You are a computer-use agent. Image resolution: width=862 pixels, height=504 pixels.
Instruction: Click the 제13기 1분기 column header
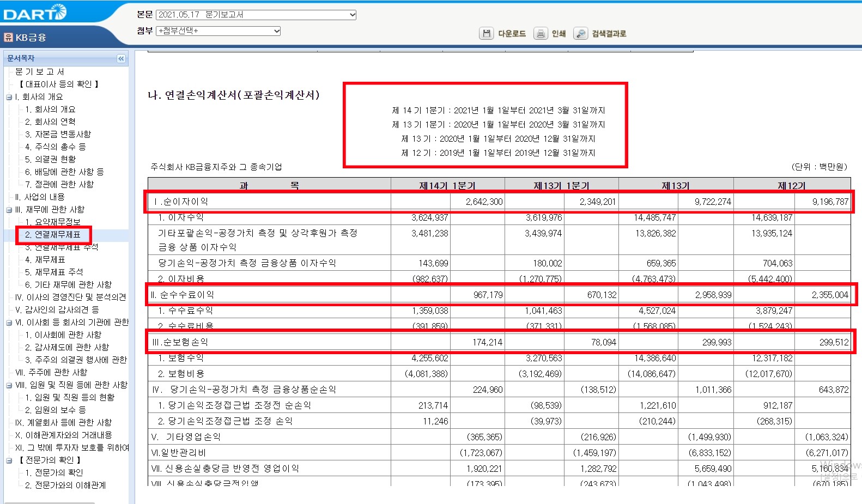click(x=561, y=185)
